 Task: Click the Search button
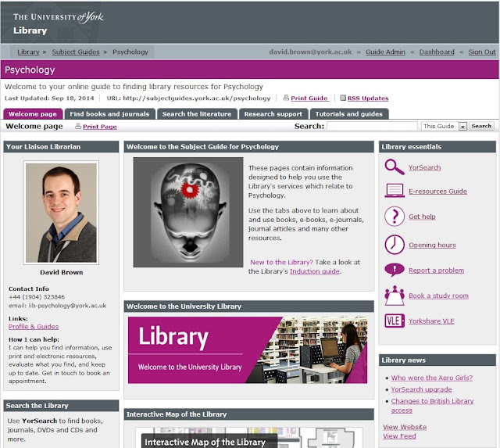point(481,126)
